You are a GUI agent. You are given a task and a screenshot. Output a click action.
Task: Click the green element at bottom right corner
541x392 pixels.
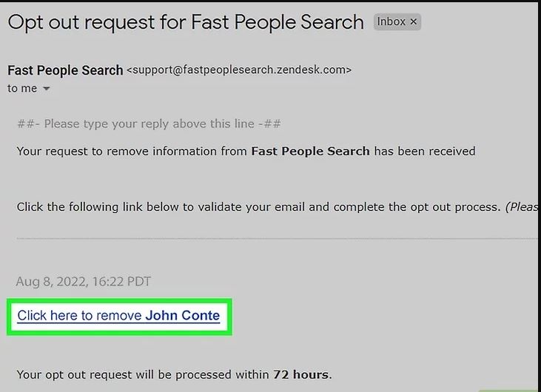click(x=510, y=391)
